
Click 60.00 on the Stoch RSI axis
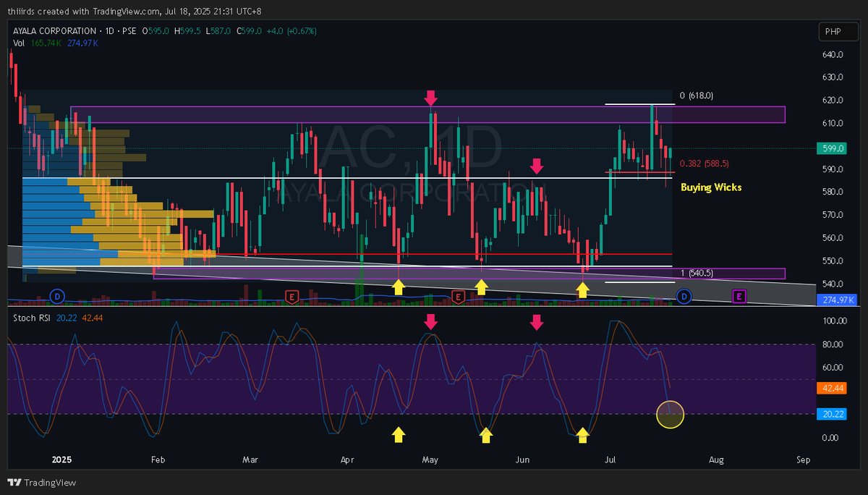point(833,368)
